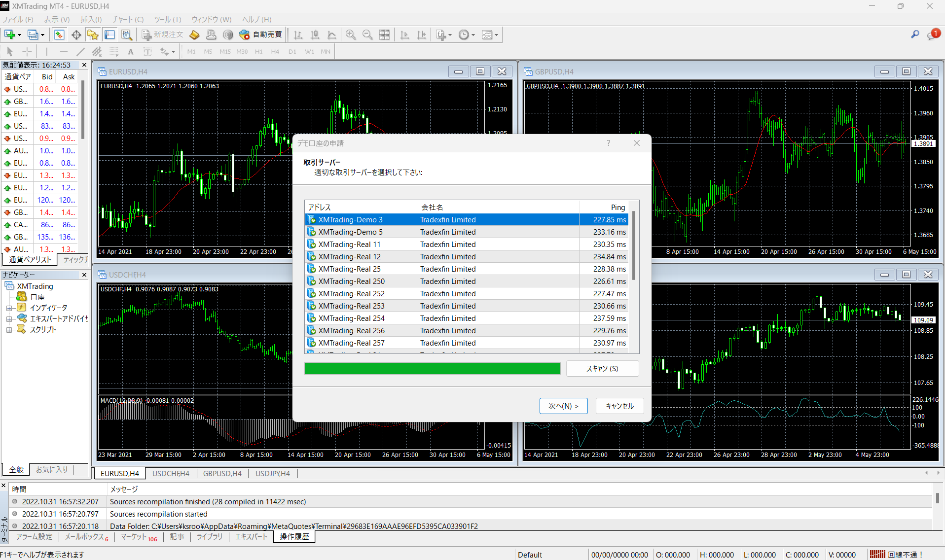This screenshot has height=560, width=945.
Task: Open the tile windows grid icon
Action: [x=384, y=35]
